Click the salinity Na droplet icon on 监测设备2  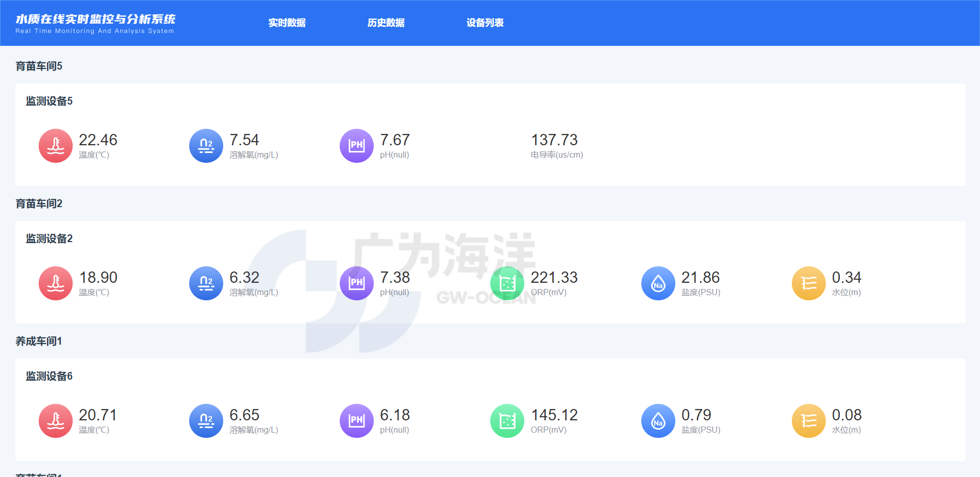tap(657, 283)
